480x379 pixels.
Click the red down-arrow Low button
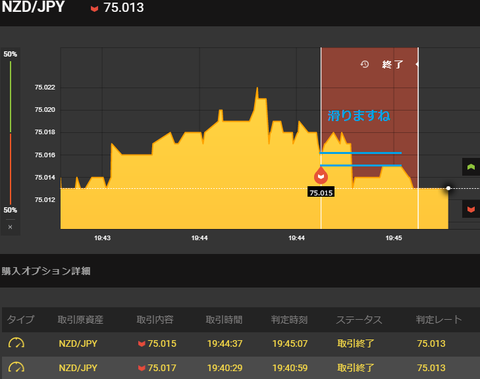[471, 209]
